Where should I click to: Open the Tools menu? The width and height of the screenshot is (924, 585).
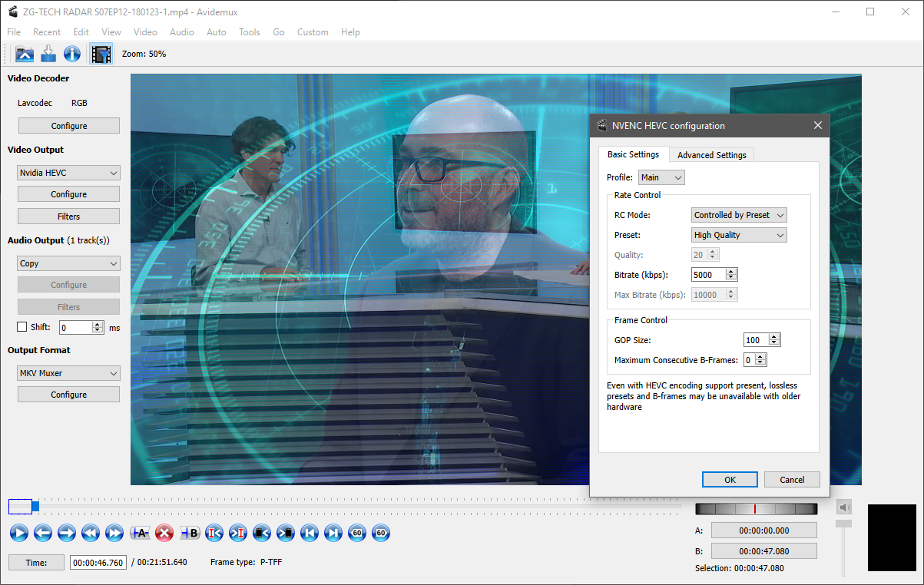click(x=249, y=32)
